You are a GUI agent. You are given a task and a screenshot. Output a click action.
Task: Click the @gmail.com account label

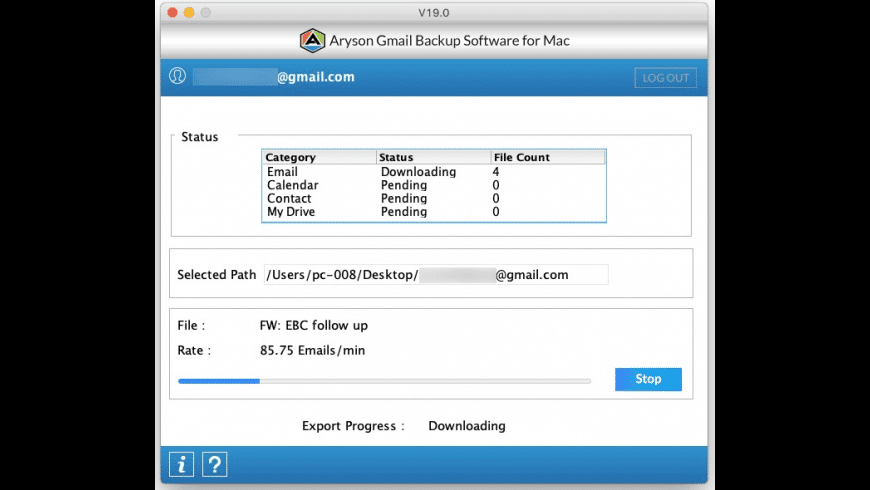pos(316,77)
